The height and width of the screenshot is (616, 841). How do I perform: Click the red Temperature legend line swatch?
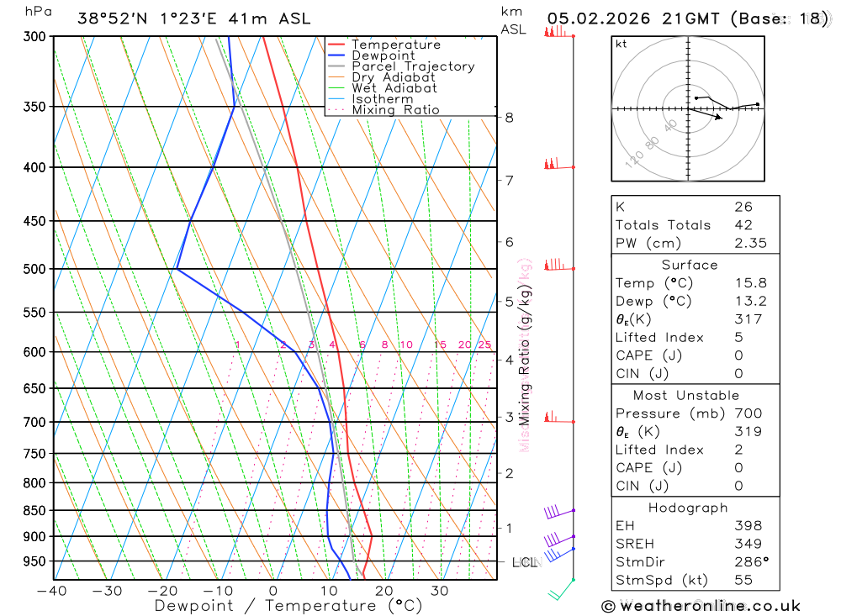coord(336,45)
